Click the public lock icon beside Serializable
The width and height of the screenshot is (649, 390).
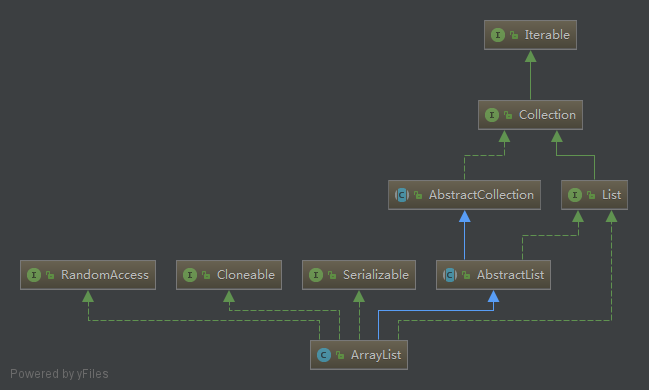pyautogui.click(x=332, y=275)
